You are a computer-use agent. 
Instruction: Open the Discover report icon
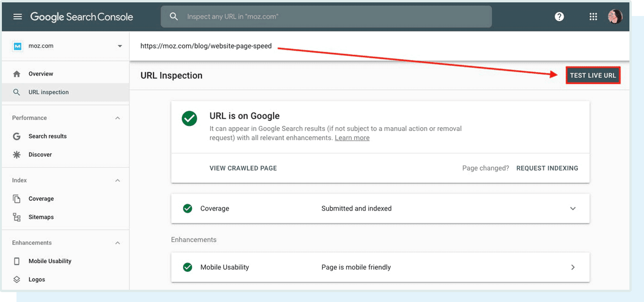point(17,154)
